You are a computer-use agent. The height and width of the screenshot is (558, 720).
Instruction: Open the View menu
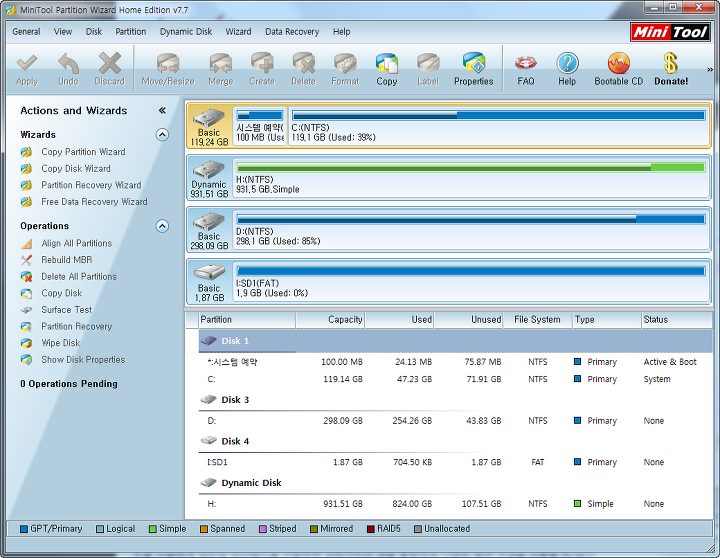[62, 32]
